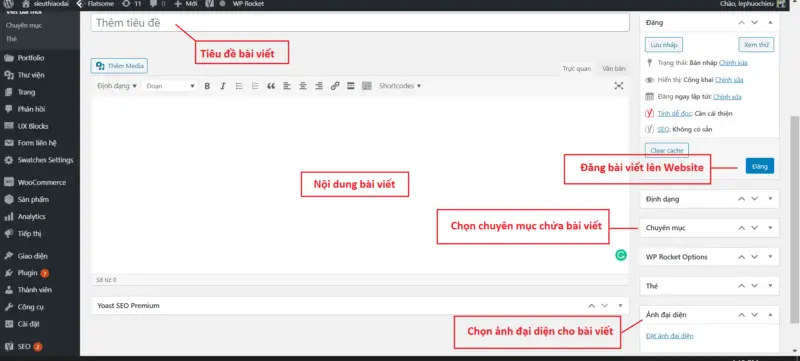Click the Yoast icon in admin bar
Viewport: 800px width, 361px height.
click(x=210, y=4)
